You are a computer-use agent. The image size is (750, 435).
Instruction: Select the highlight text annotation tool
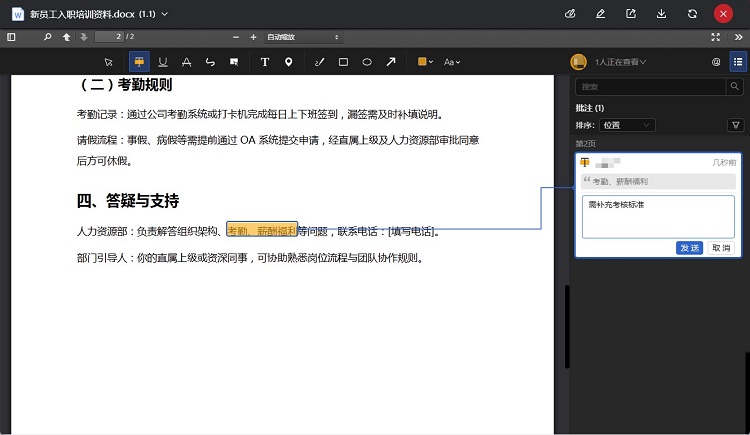pos(139,62)
